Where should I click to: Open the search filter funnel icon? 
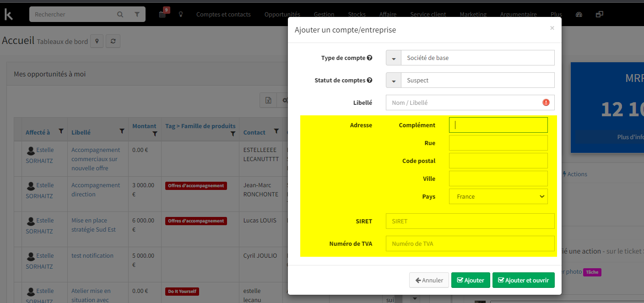[137, 15]
